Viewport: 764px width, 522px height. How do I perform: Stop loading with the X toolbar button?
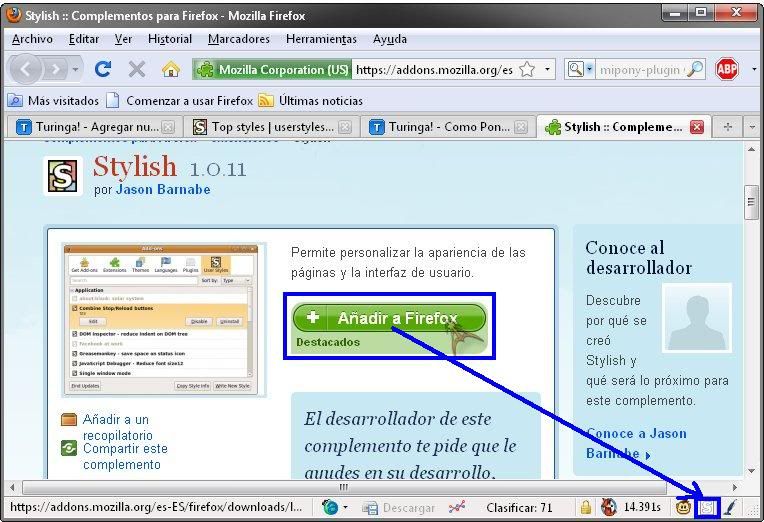(137, 69)
